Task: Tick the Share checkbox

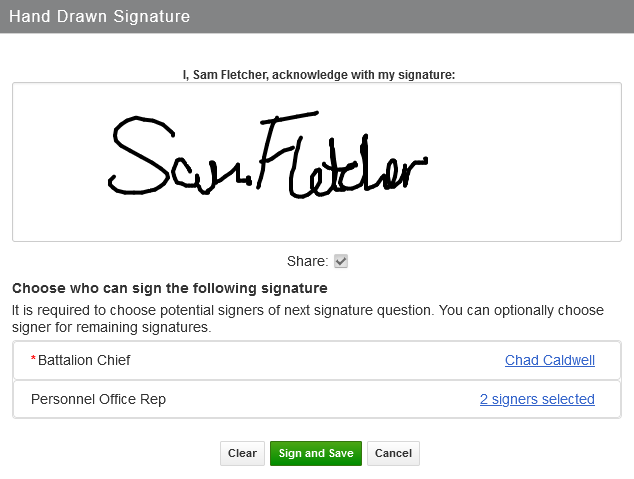Action: (341, 261)
